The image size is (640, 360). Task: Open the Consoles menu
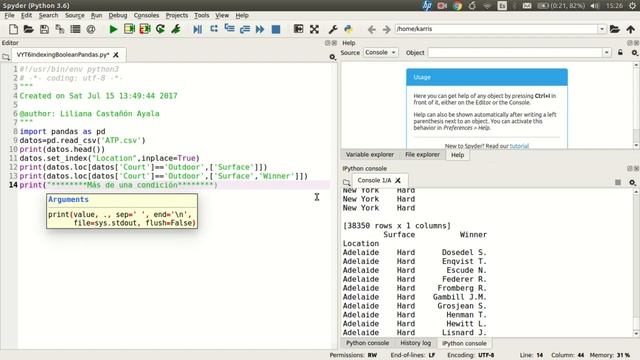tap(146, 16)
